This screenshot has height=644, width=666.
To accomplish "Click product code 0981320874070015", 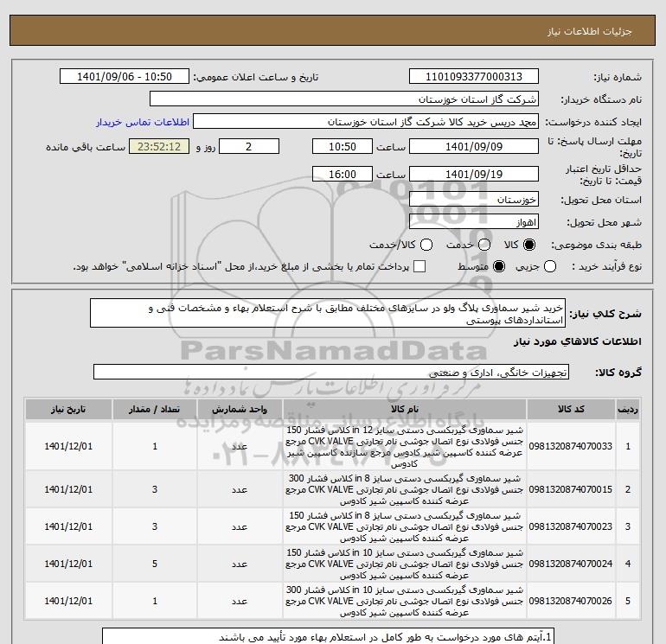I will pos(571,489).
